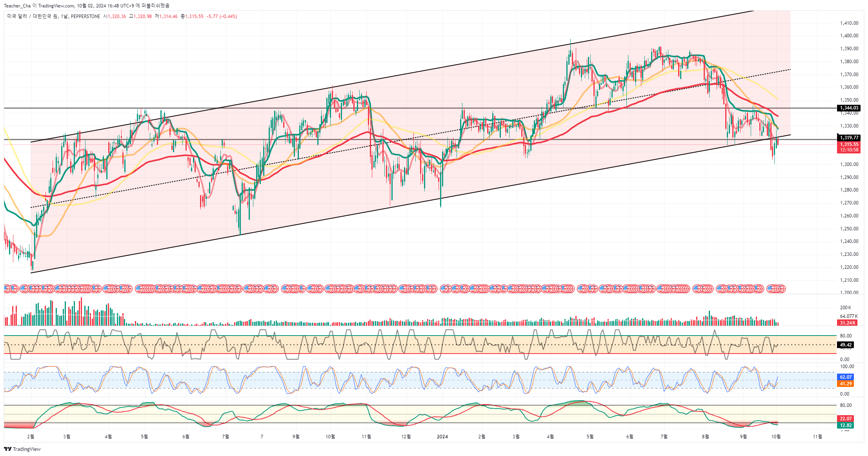Click the oscillator value tag 49.42
This screenshot has height=456, width=868.
coord(846,345)
